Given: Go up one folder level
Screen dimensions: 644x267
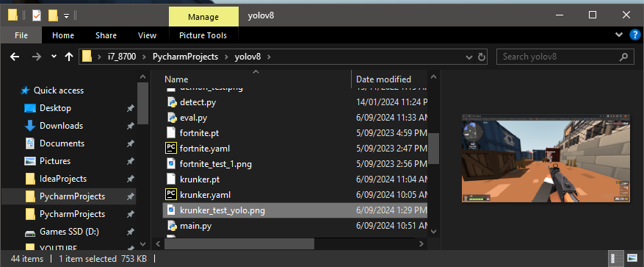Looking at the screenshot, I should [69, 57].
